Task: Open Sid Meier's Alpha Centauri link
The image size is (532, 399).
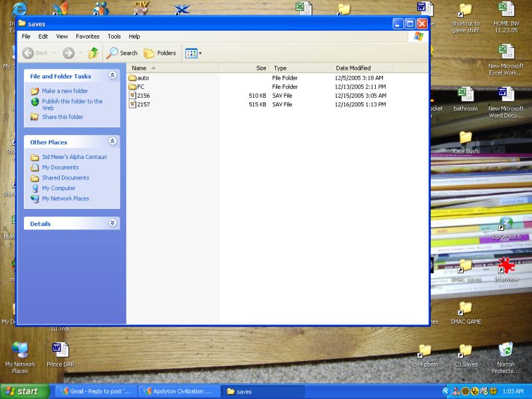Action: click(x=74, y=157)
